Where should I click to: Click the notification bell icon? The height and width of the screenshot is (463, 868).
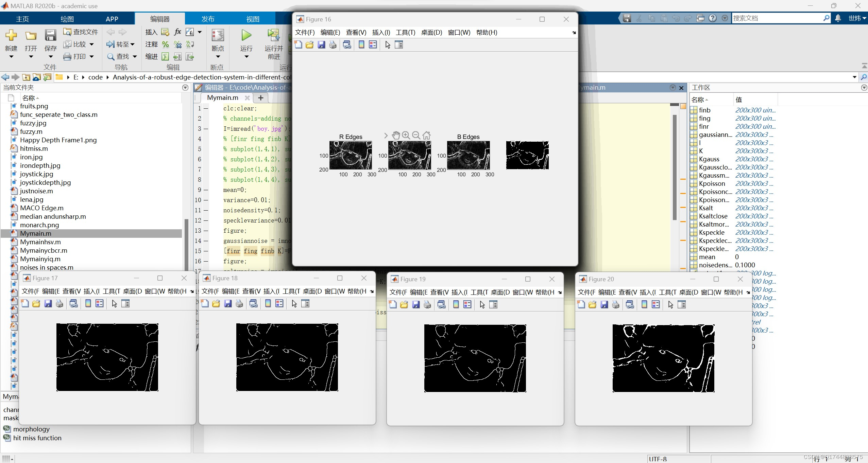[x=838, y=18]
